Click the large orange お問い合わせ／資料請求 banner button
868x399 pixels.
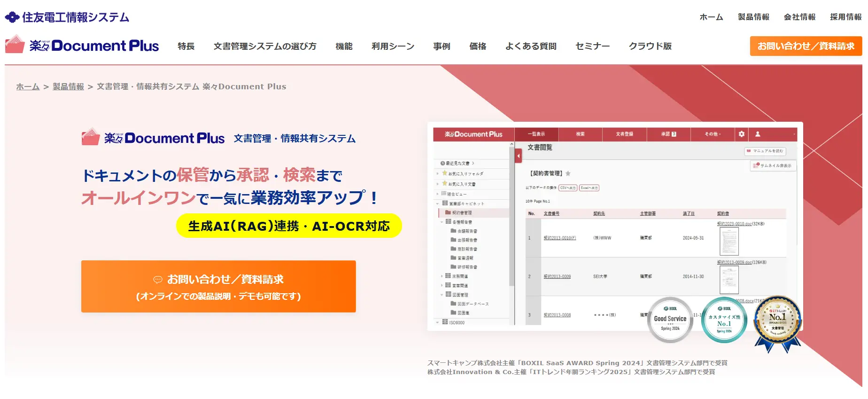click(218, 286)
